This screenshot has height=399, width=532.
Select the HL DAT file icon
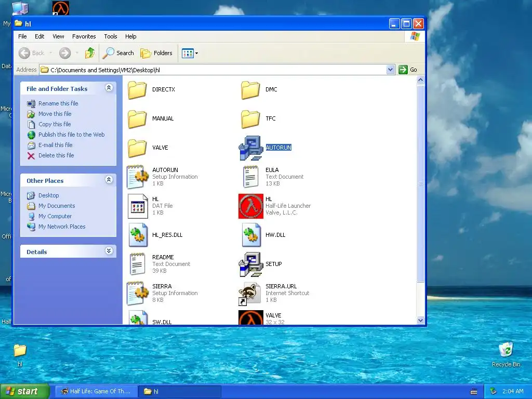pyautogui.click(x=137, y=206)
